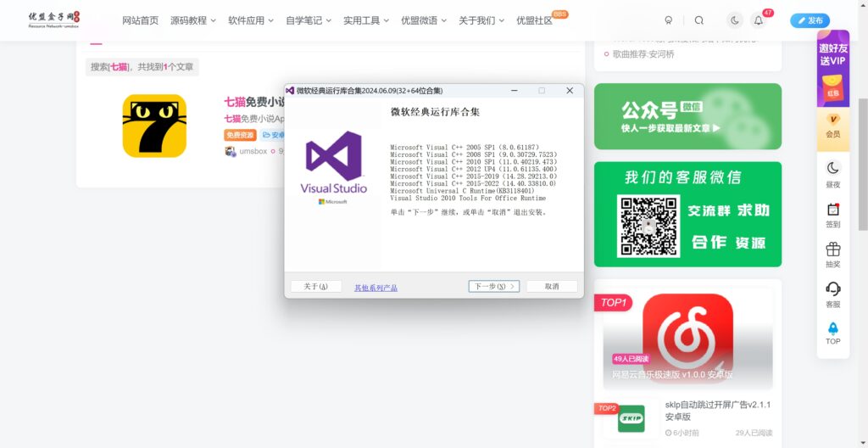The image size is (868, 448).
Task: Open the 抽奖 lottery gift icon
Action: click(833, 255)
